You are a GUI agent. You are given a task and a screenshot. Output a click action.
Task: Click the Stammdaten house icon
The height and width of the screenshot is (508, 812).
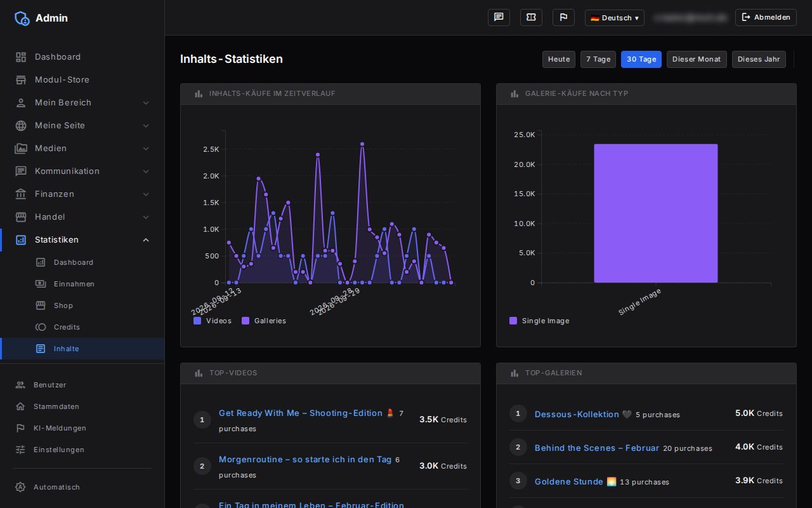pyautogui.click(x=20, y=406)
